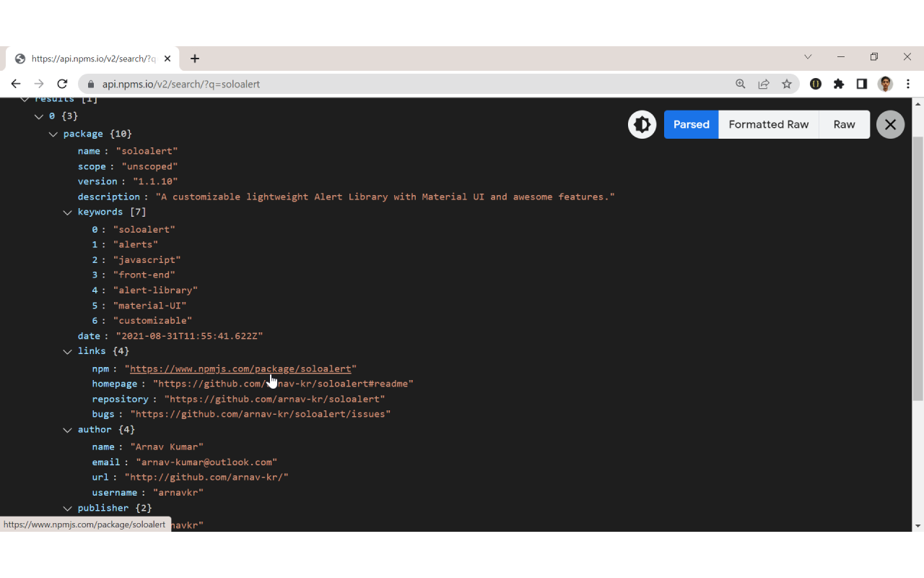Click the address bar URL

pos(180,84)
